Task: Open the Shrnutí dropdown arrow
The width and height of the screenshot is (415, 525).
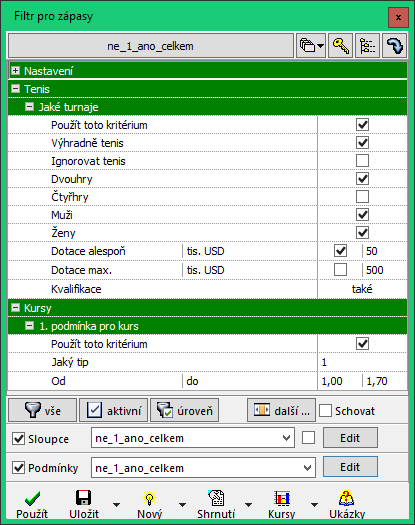Action: (x=248, y=504)
